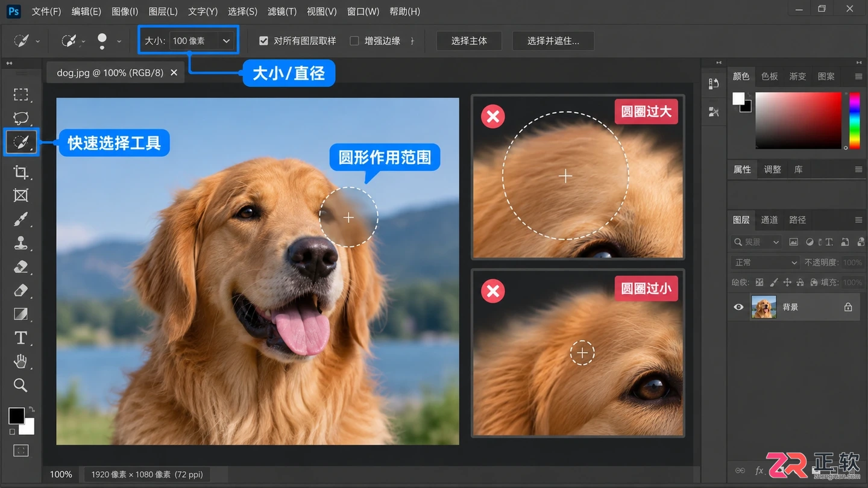Enable the 增强边缘 checkbox
Viewport: 868px width, 488px height.
point(354,41)
